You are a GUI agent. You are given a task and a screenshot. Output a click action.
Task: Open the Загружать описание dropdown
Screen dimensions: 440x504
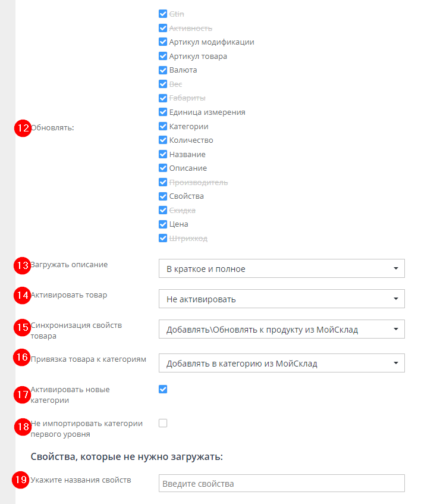point(281,269)
